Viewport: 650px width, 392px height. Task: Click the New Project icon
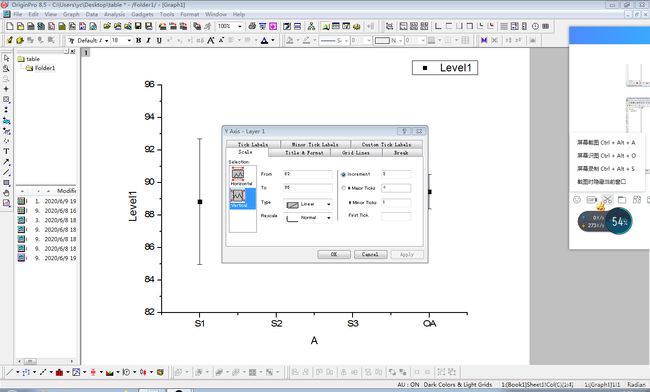coord(10,26)
